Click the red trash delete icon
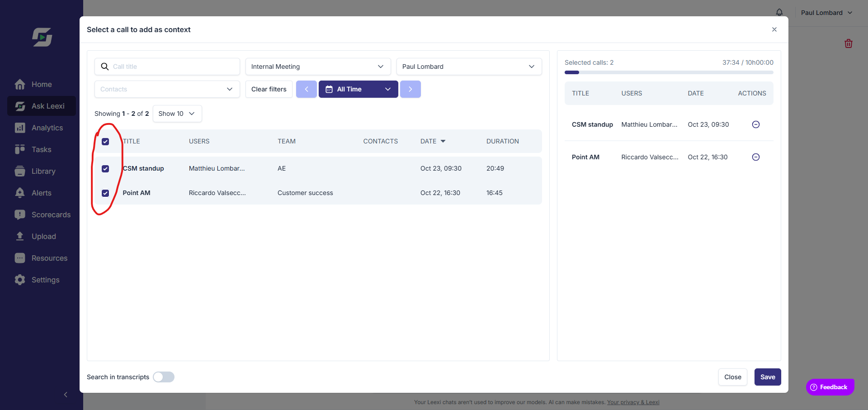The height and width of the screenshot is (410, 868). click(x=849, y=43)
